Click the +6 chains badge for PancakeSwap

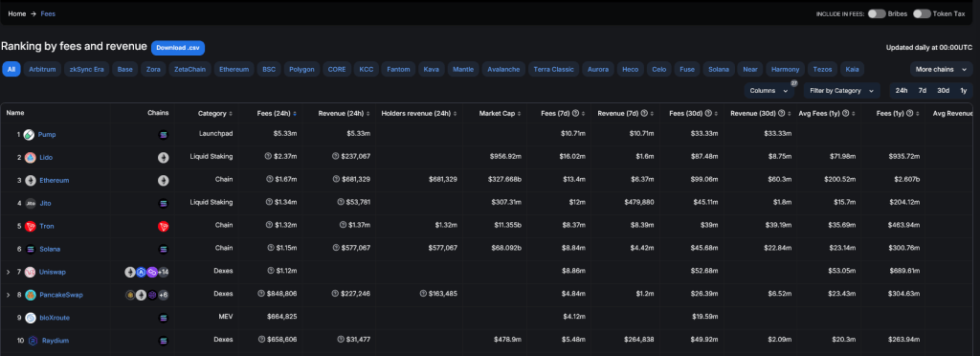163,295
